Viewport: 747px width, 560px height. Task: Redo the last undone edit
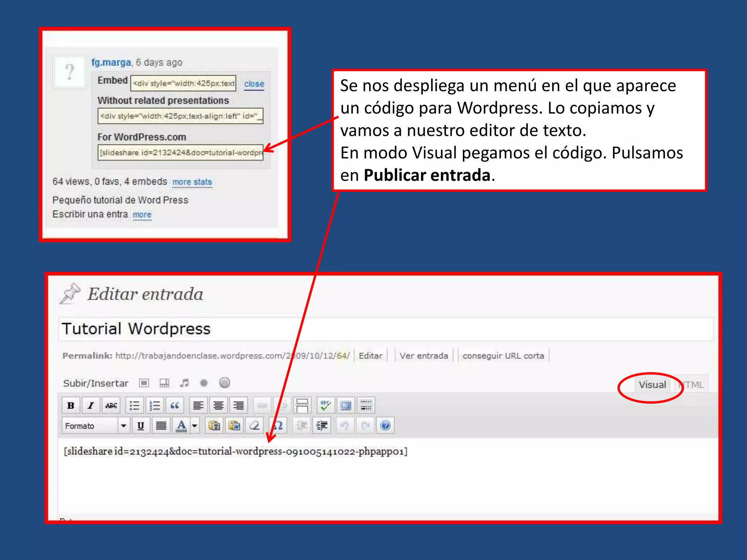365,425
